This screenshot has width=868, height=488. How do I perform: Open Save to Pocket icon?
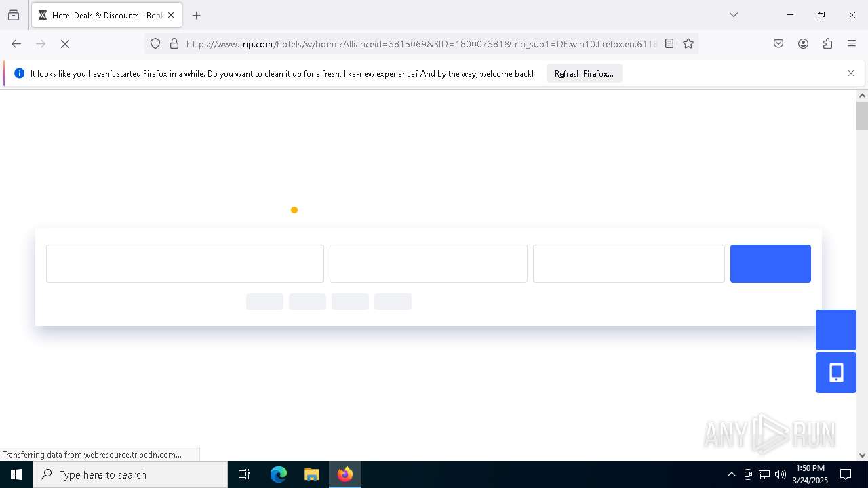pos(778,43)
